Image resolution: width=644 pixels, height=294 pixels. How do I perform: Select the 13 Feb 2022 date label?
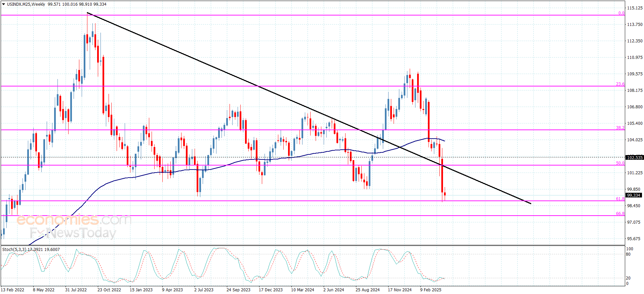pos(12,290)
